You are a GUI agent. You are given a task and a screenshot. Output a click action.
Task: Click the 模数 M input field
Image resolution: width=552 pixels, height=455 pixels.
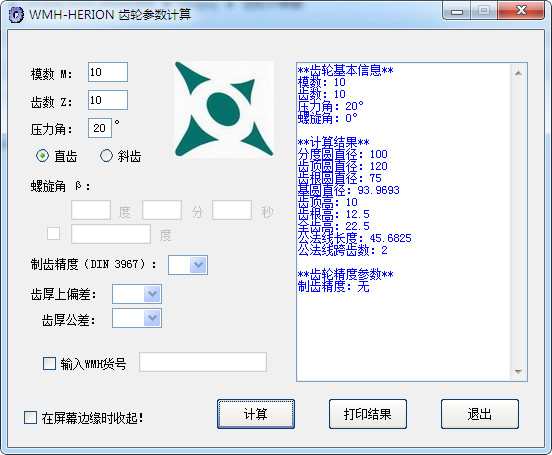pyautogui.click(x=108, y=72)
